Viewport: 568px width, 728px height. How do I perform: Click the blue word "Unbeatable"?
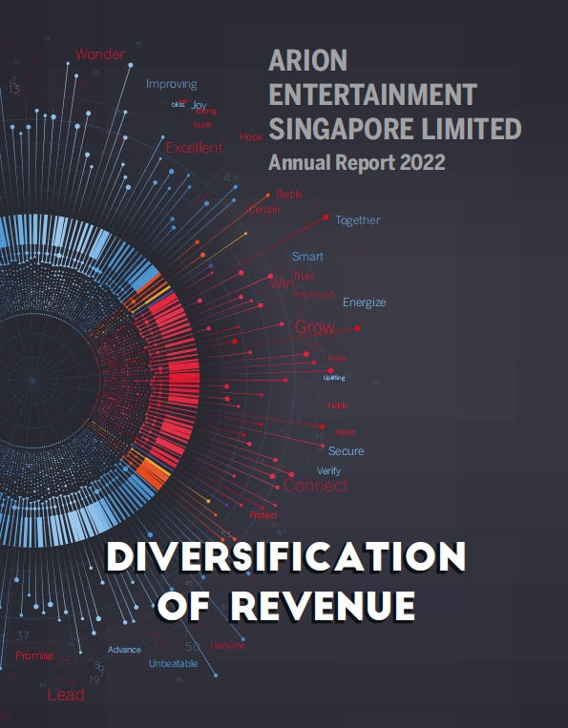[x=173, y=664]
